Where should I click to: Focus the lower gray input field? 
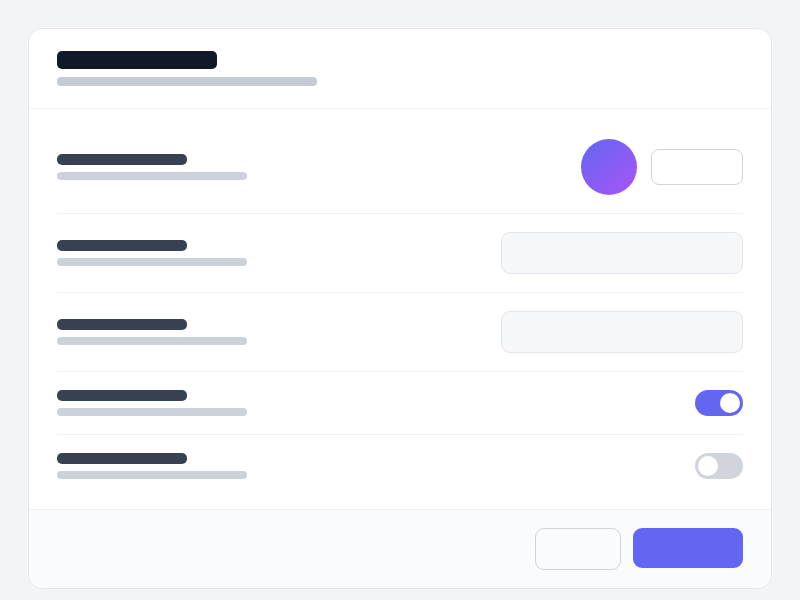(622, 332)
